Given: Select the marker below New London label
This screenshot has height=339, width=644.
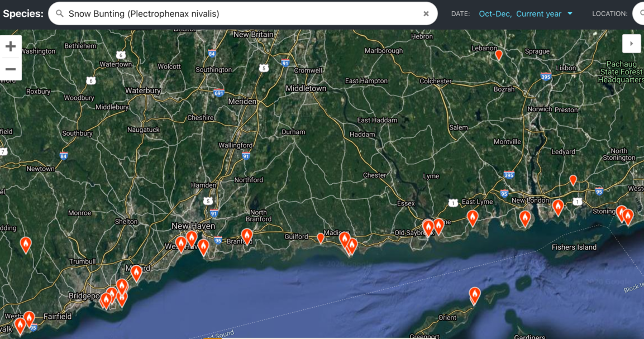Looking at the screenshot, I should 524,218.
